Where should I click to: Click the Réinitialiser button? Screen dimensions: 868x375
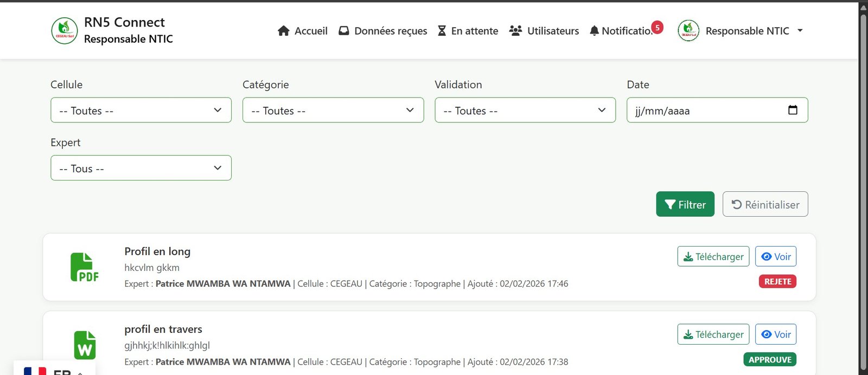765,204
